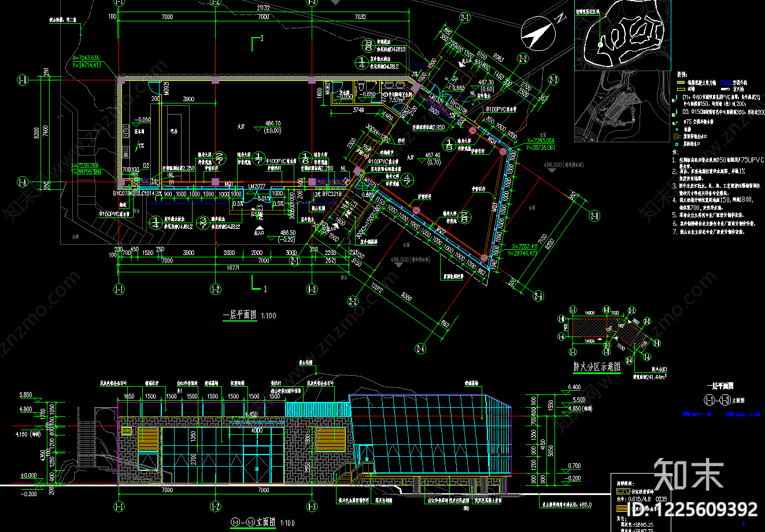
Task: Click the roof drain outlet legend symbol
Action: pyautogui.click(x=677, y=143)
